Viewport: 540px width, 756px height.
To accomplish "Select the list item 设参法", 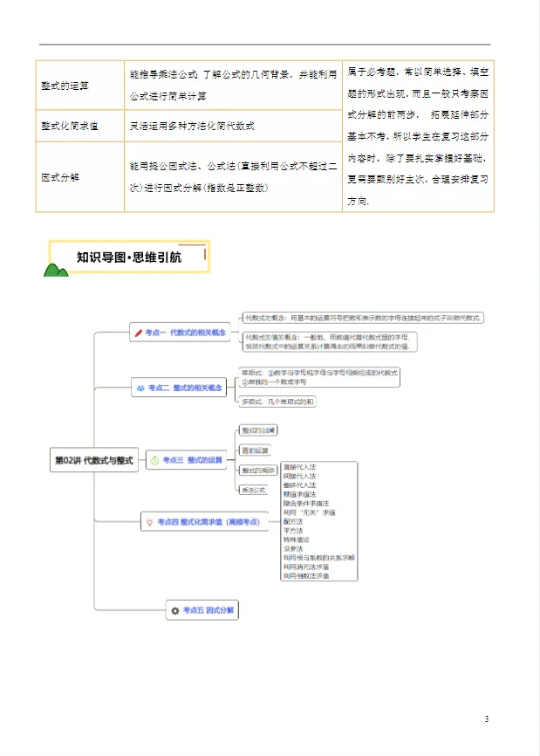I will tap(293, 549).
